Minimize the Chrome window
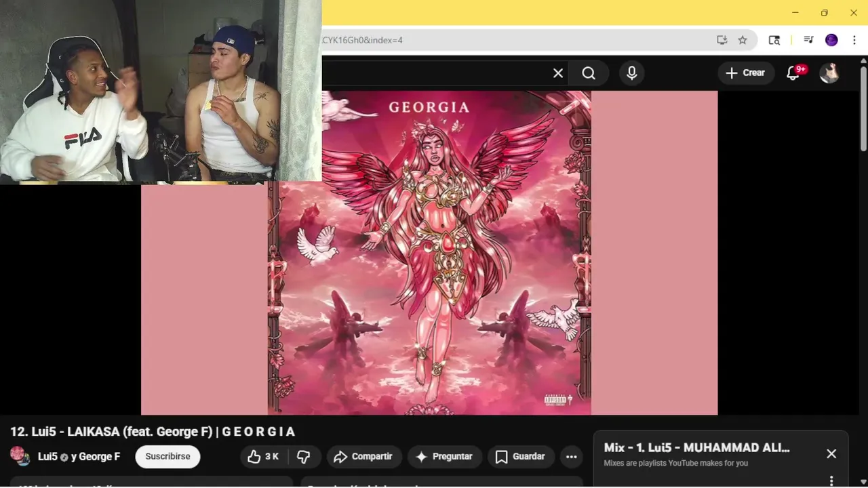 795,13
